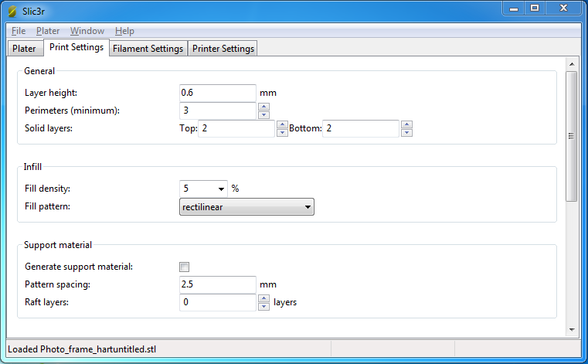This screenshot has width=588, height=364.
Task: Switch to the Plater tab
Action: pyautogui.click(x=25, y=49)
